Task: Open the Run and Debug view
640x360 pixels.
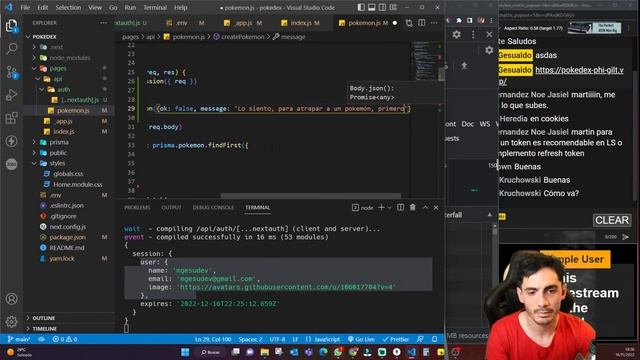Action: pyautogui.click(x=11, y=95)
